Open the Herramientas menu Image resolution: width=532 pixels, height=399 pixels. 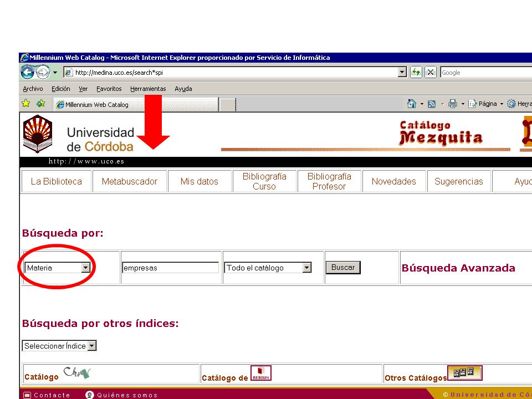(148, 89)
